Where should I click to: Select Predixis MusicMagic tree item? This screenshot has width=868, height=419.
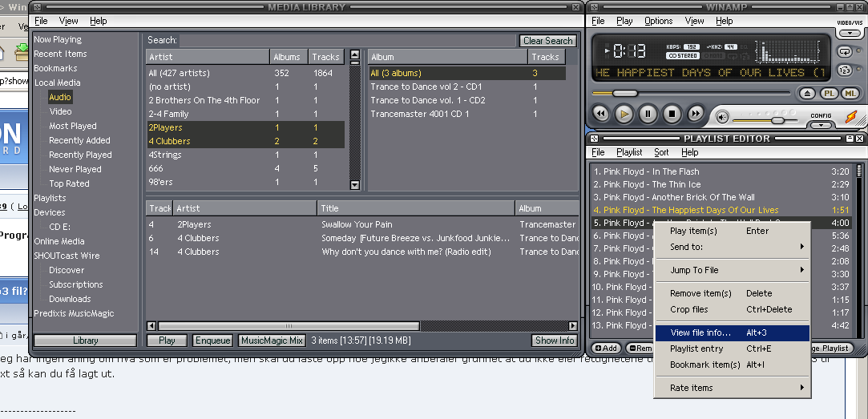click(x=74, y=313)
